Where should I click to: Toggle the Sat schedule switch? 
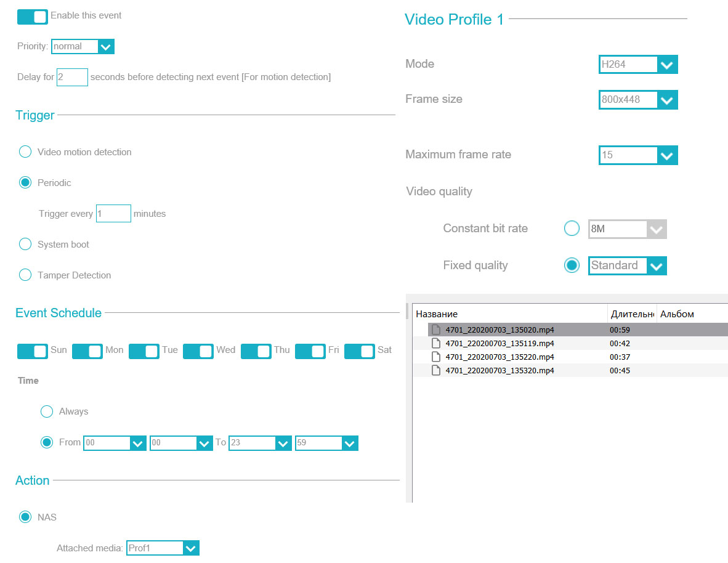pos(359,351)
